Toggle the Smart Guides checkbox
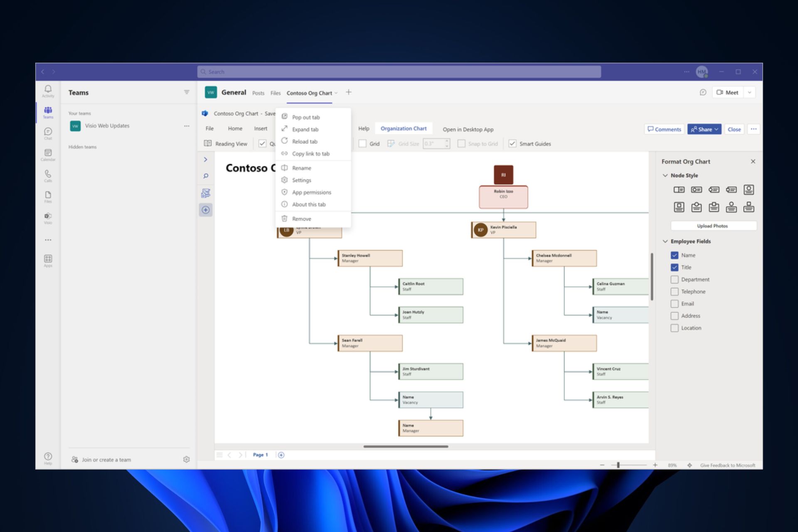798x532 pixels. click(512, 143)
